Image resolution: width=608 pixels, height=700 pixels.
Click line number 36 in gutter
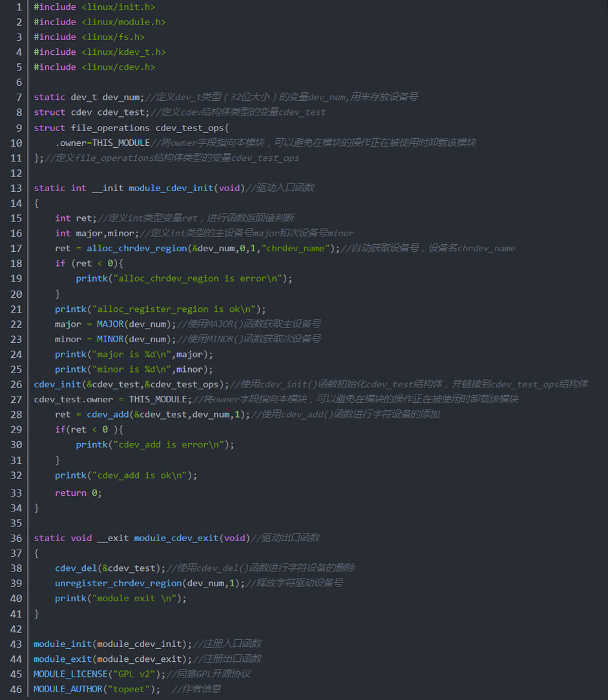16,539
